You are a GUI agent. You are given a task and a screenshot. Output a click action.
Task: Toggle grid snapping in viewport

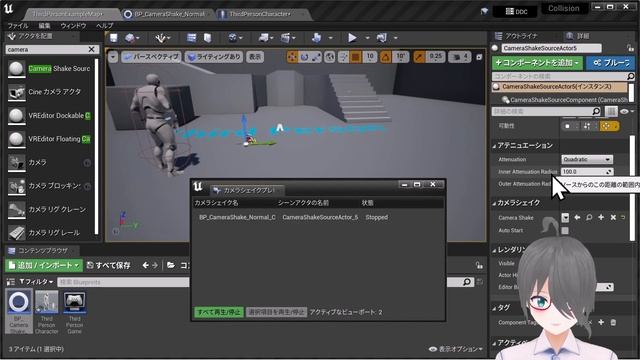[356, 57]
